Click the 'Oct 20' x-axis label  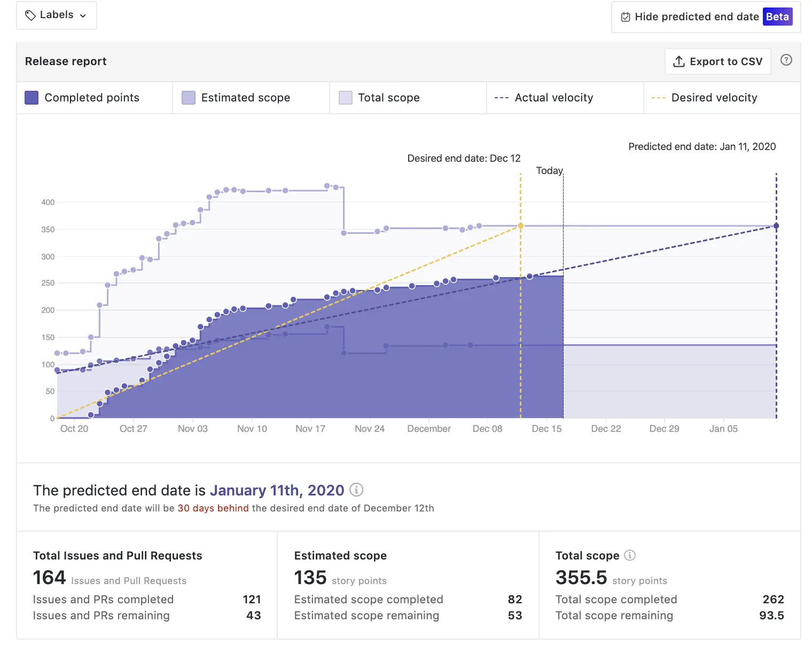coord(74,429)
